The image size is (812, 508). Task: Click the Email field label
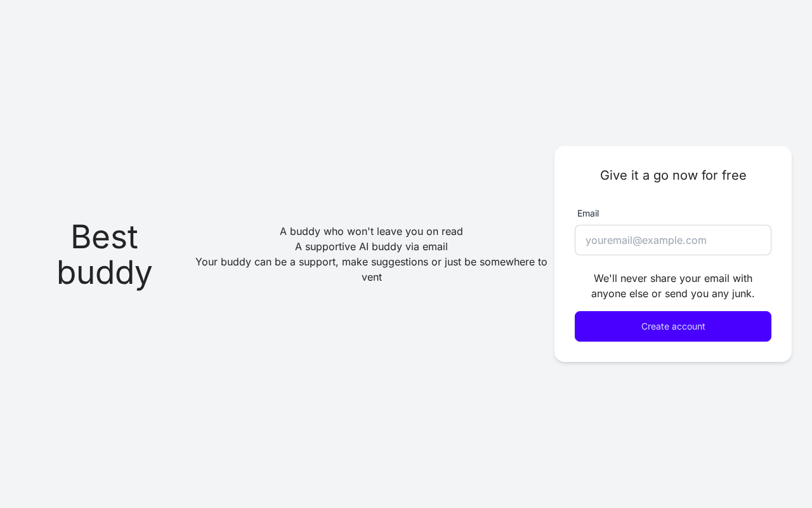pyautogui.click(x=588, y=213)
